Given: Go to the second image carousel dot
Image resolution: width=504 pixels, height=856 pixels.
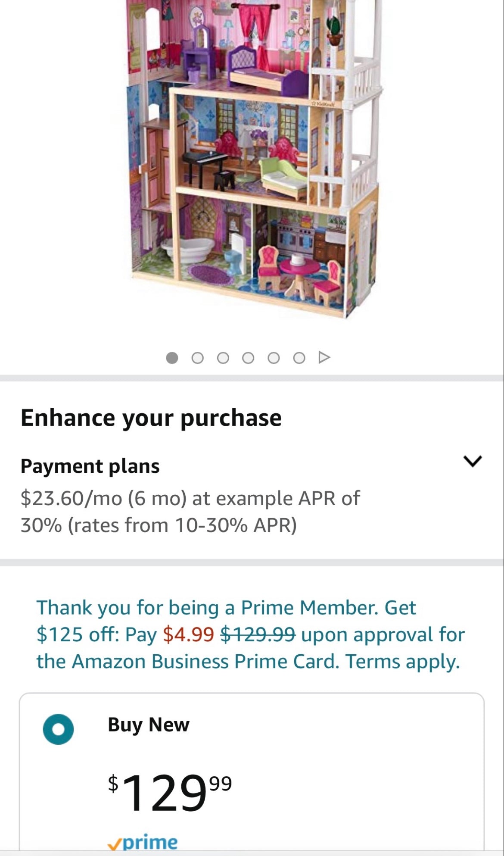Looking at the screenshot, I should [x=197, y=358].
